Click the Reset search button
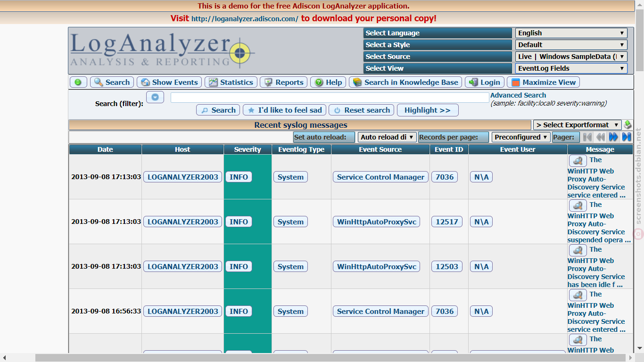644x362 pixels. tap(362, 110)
